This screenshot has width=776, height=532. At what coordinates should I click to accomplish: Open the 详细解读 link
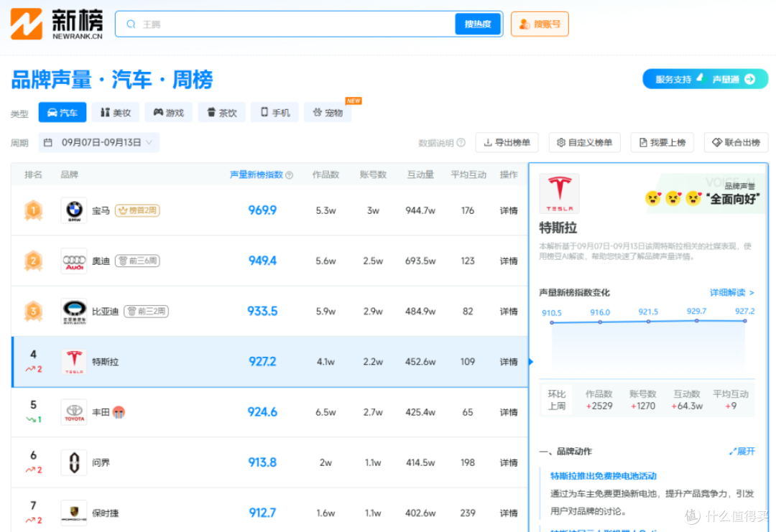[732, 293]
